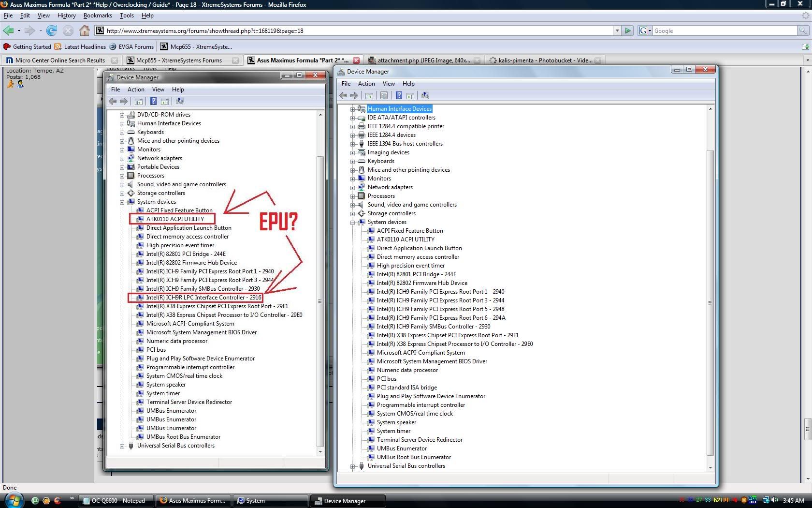The image size is (812, 508).
Task: Click Properties icon in right Device Manager toolbar
Action: point(384,95)
